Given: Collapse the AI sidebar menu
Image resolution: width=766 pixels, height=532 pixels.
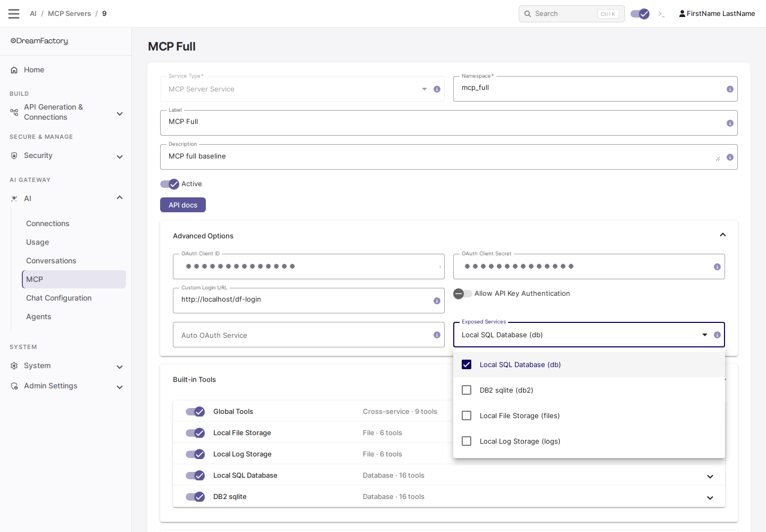Looking at the screenshot, I should pos(120,197).
